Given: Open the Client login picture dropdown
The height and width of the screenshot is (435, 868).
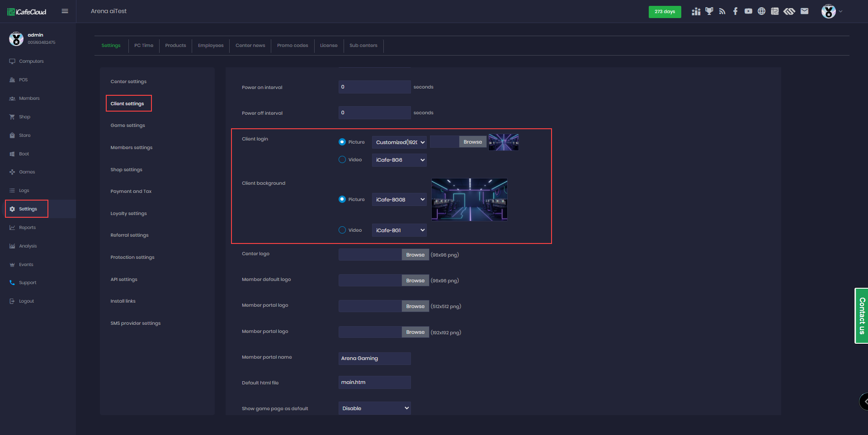Looking at the screenshot, I should (x=399, y=142).
